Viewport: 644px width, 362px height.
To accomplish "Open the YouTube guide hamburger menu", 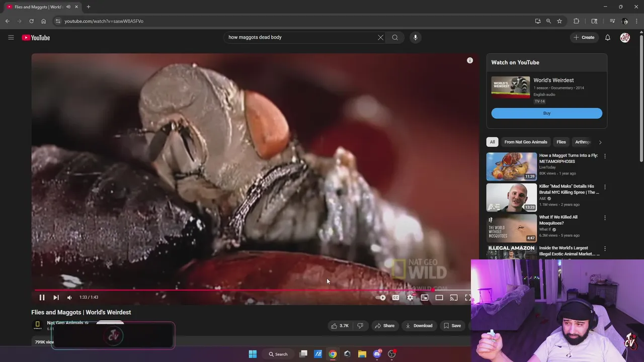I will click(x=11, y=37).
